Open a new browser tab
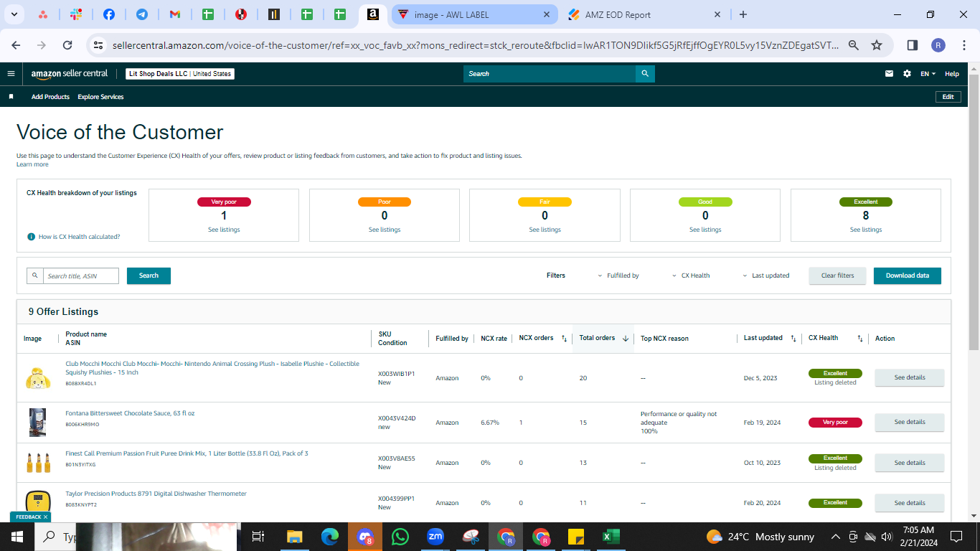This screenshot has height=551, width=980. 743,14
